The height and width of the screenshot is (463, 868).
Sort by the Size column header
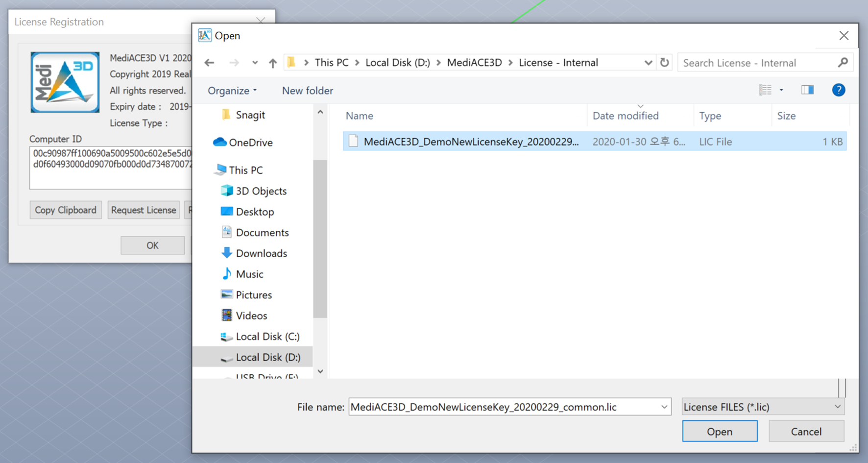tap(786, 116)
